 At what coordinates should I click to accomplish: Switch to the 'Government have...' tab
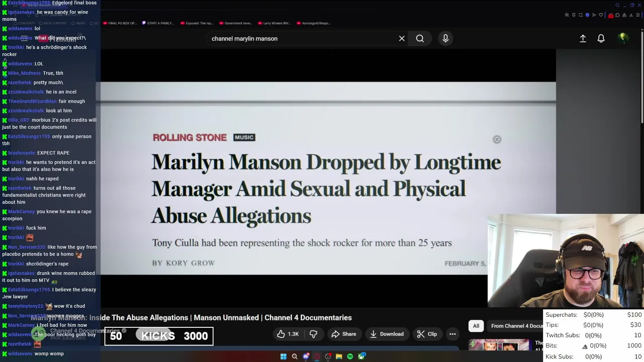235,23
